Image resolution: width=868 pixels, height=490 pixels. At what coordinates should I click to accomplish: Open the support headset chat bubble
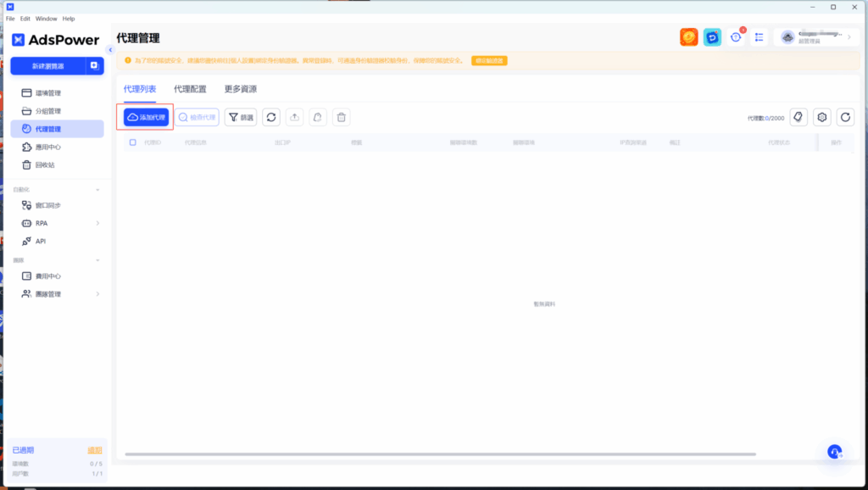click(x=835, y=452)
